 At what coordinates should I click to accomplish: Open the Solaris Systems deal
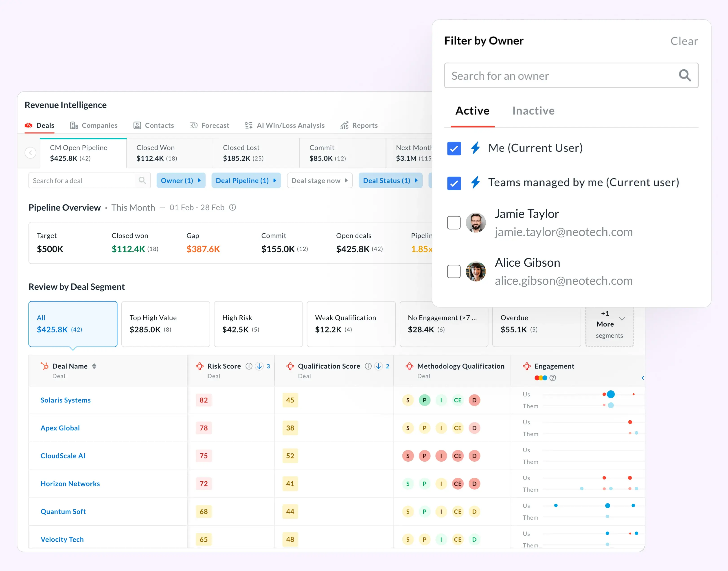[x=66, y=400]
